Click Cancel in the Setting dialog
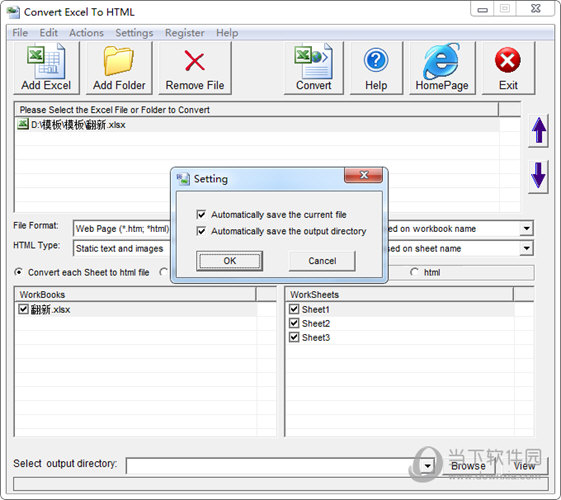Image resolution: width=561 pixels, height=500 pixels. coord(322,261)
